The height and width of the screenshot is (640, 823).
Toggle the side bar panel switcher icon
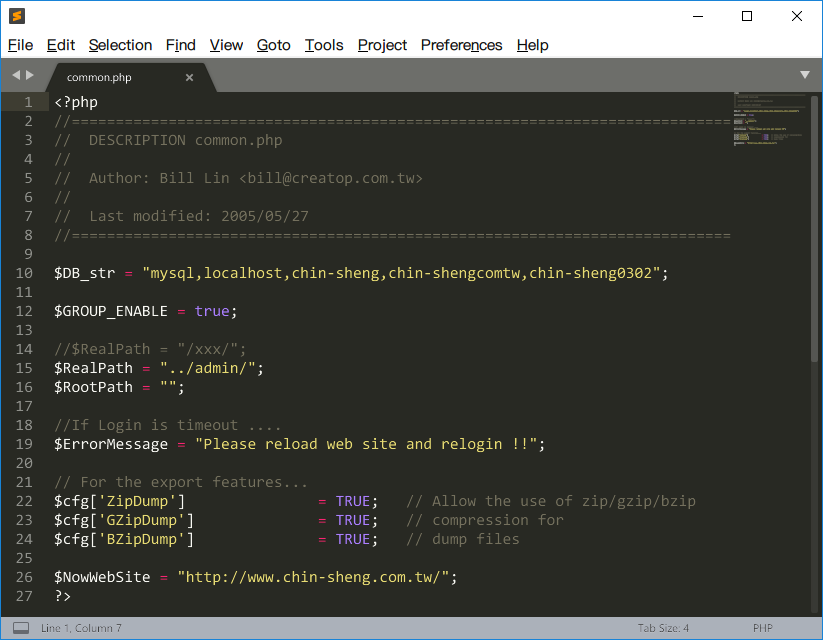click(x=21, y=628)
